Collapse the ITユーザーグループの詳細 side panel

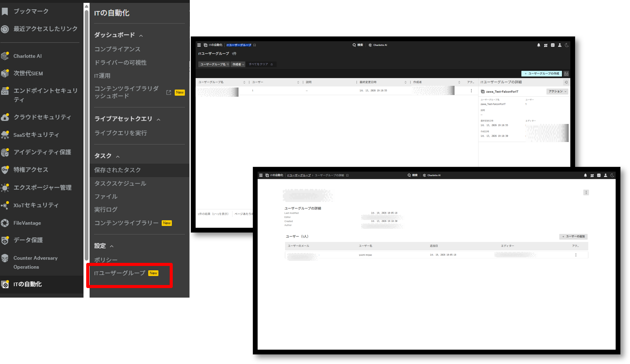pos(566,82)
